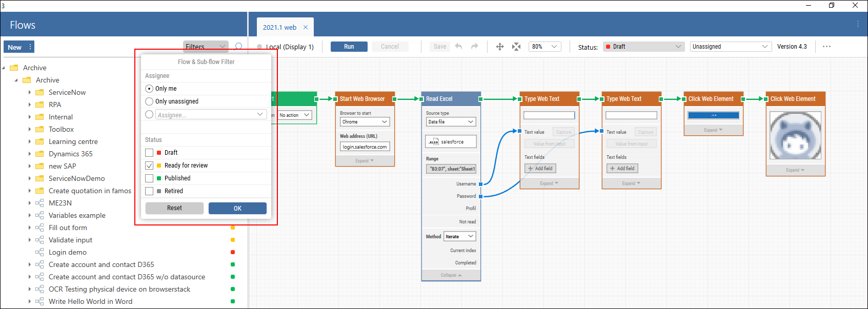
Task: Enable the Published status checkbox
Action: pyautogui.click(x=149, y=178)
